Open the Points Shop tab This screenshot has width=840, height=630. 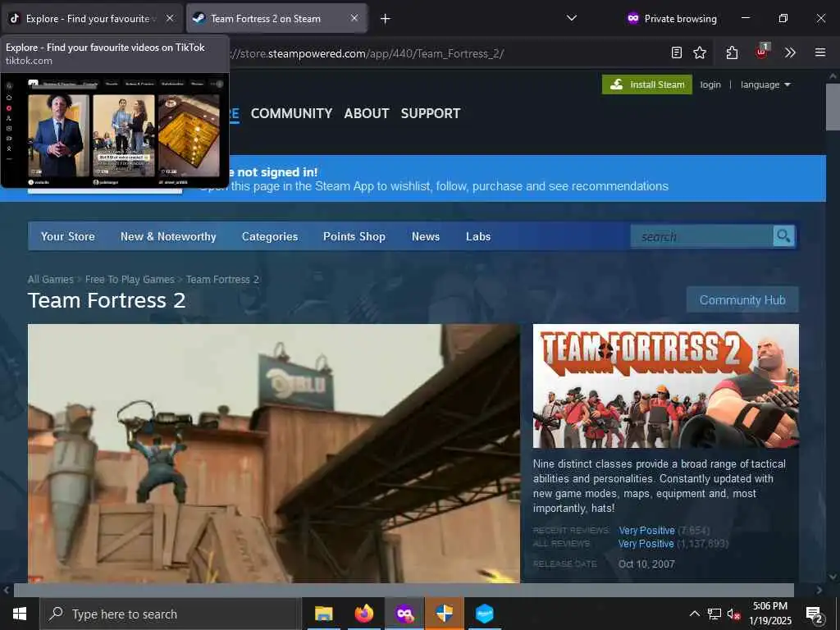(x=354, y=236)
